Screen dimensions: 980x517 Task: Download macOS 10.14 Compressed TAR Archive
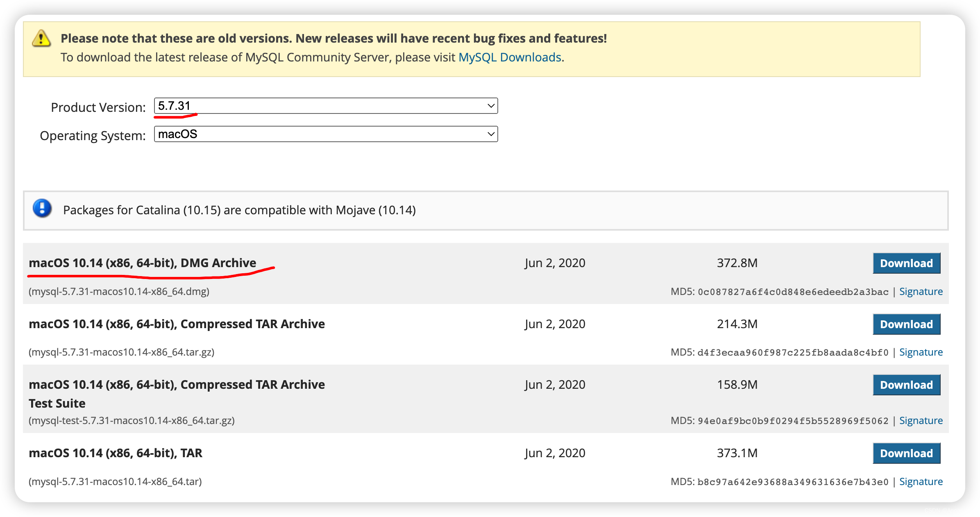tap(905, 324)
